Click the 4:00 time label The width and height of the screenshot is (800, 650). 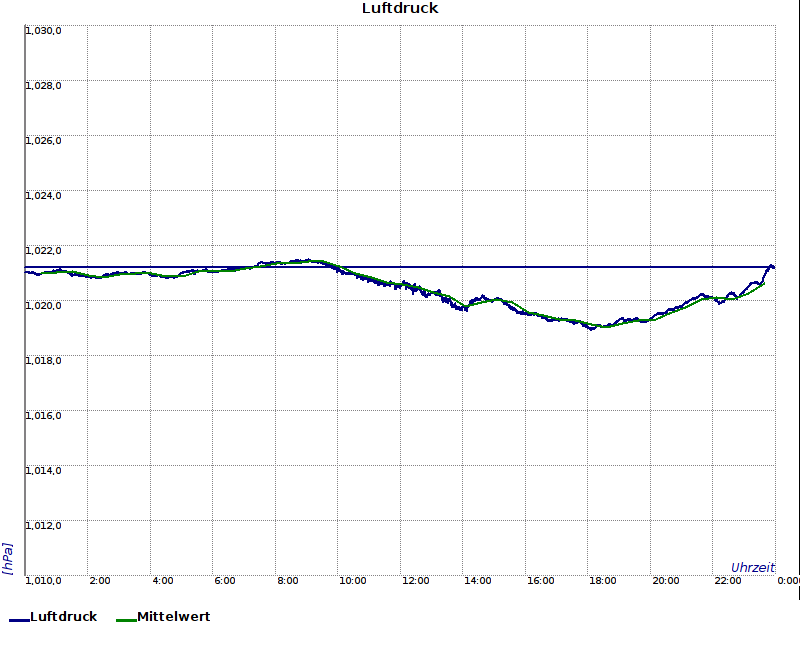click(x=163, y=581)
